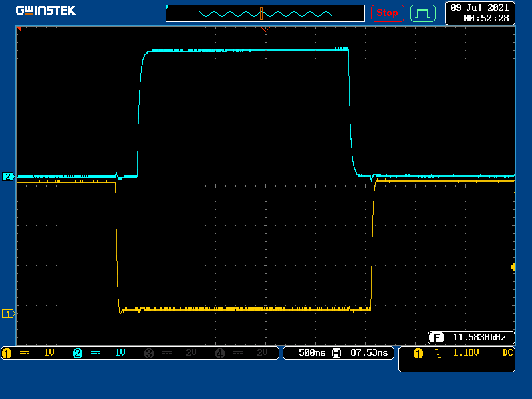Click the date and time display

[x=479, y=13]
